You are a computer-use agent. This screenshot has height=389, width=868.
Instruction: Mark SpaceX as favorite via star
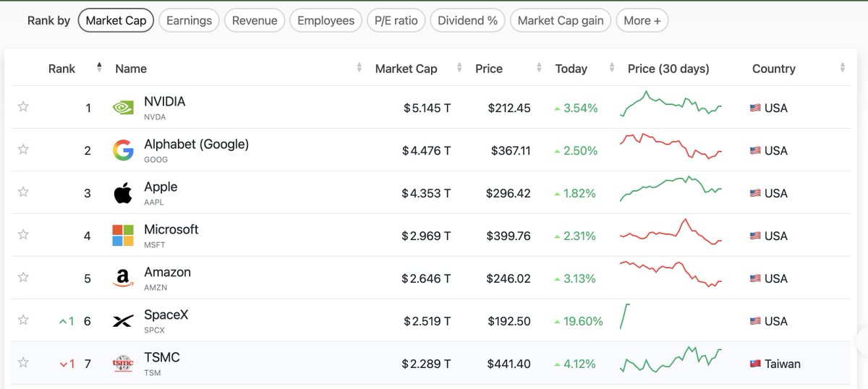[23, 320]
